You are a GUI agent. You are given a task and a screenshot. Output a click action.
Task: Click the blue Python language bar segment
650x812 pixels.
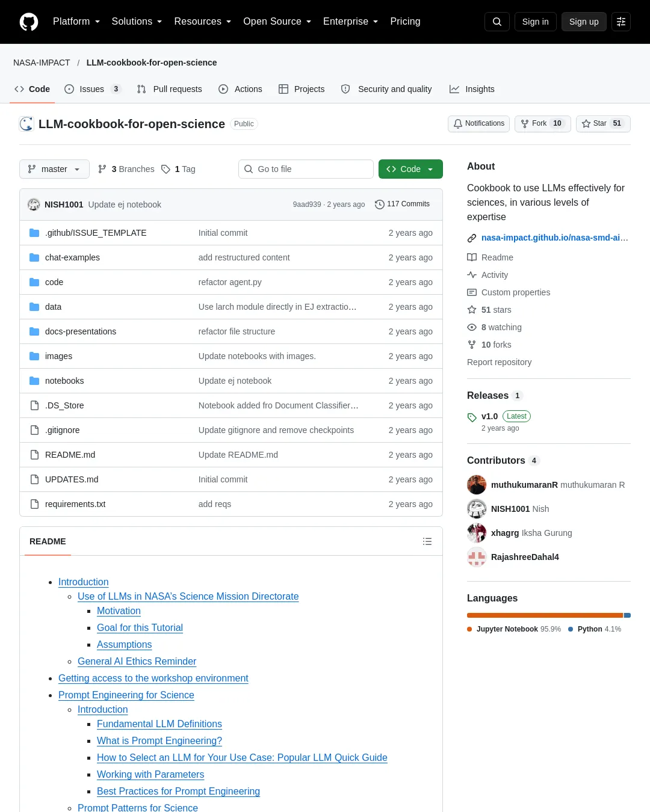point(627,615)
